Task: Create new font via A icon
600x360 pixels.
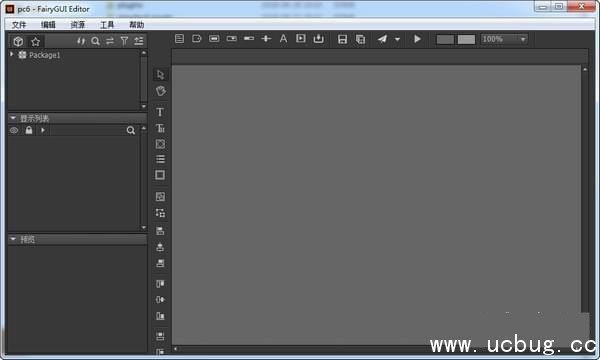Action: tap(283, 39)
